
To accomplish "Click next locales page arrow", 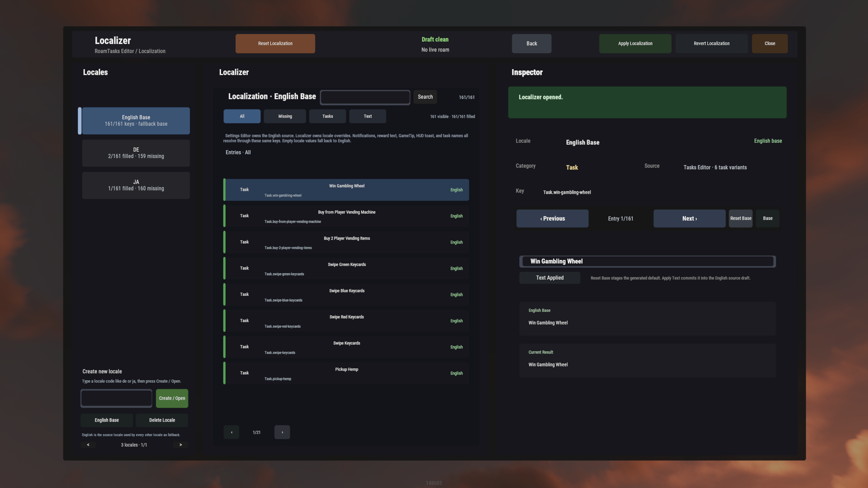I will pos(180,445).
